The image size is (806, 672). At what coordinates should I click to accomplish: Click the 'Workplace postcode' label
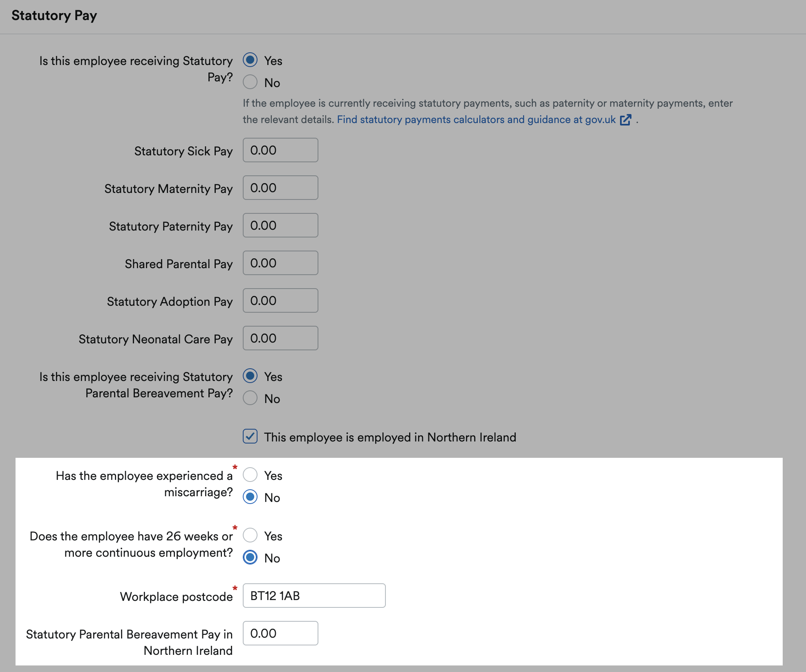[x=177, y=597]
